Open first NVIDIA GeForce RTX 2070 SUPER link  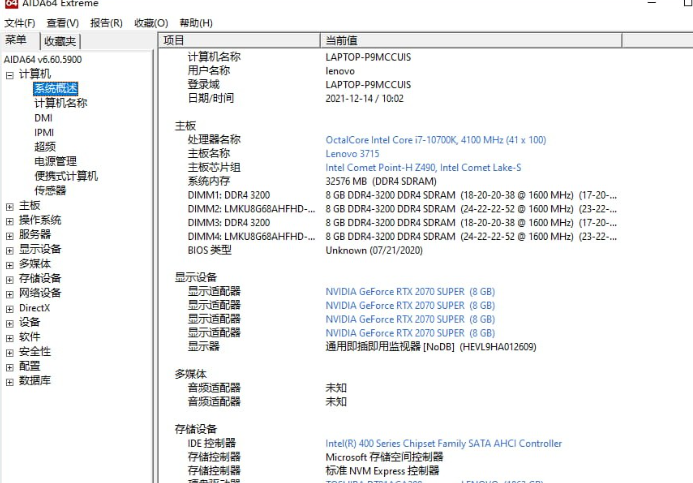click(410, 292)
